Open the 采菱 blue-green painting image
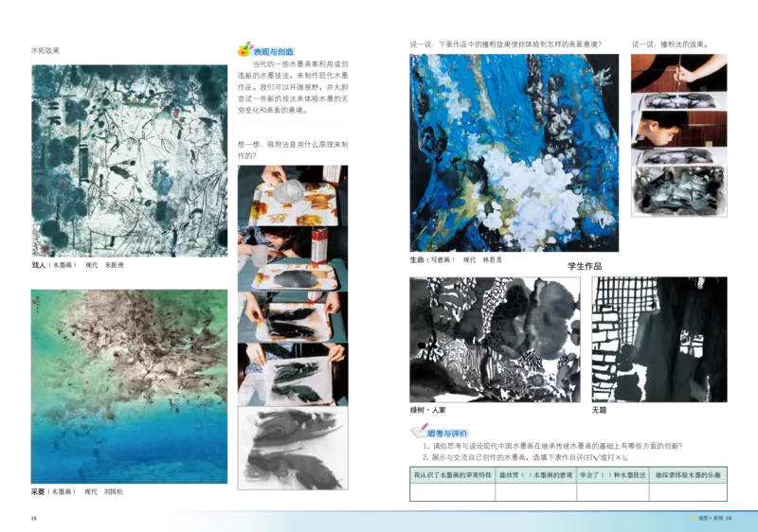Screen dimensions: 758x532 click(x=129, y=386)
